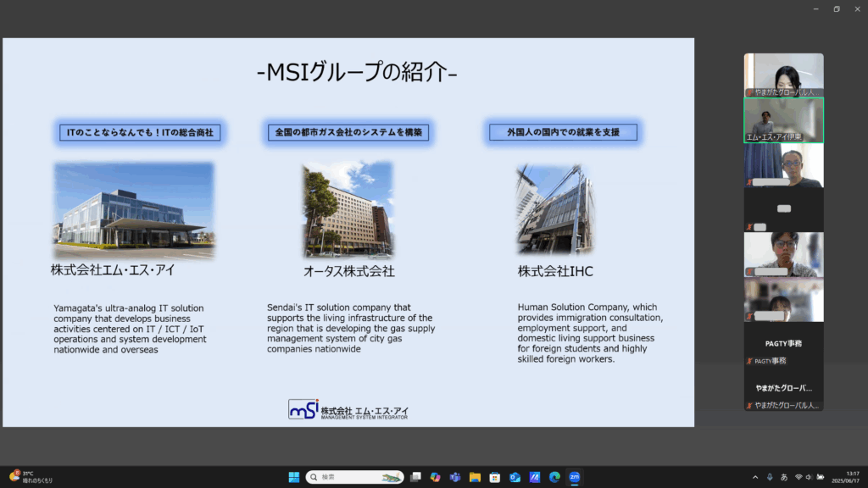
Task: Open the volume control in tray
Action: pos(809,477)
